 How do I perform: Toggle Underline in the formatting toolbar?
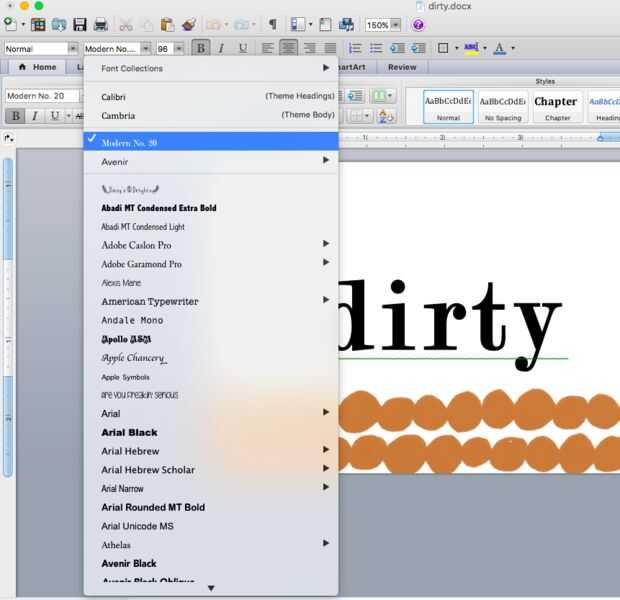click(x=243, y=48)
